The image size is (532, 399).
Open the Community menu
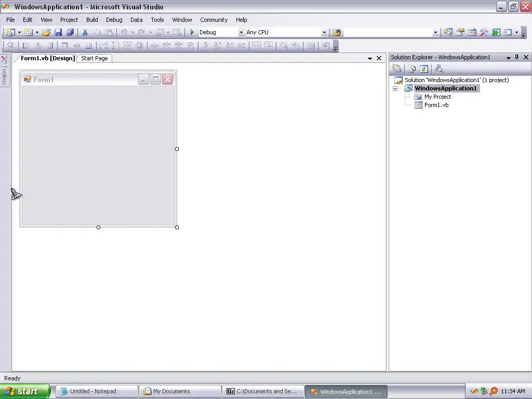pos(214,20)
